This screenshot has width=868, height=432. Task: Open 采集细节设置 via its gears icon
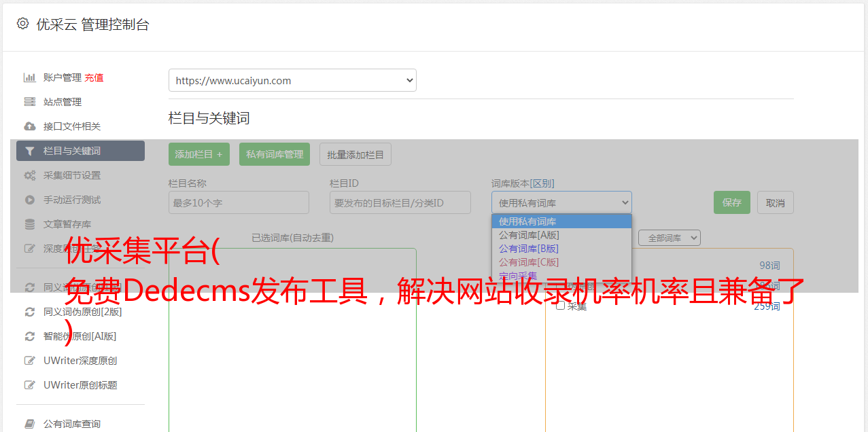coord(30,175)
